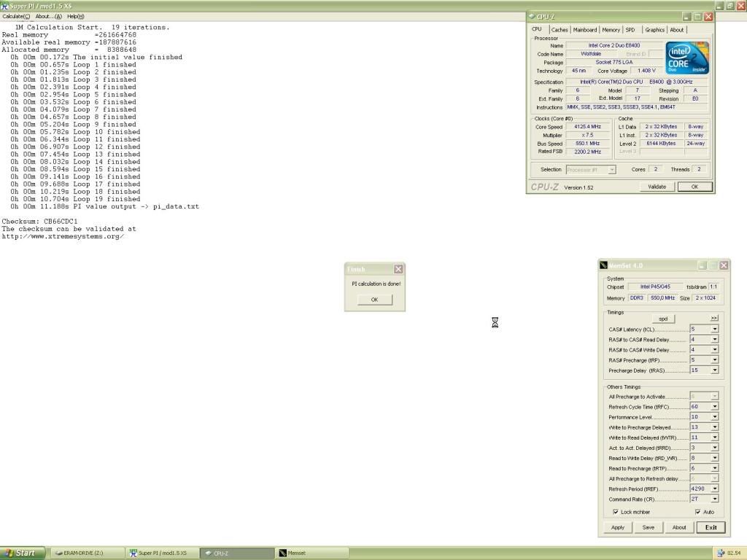The height and width of the screenshot is (560, 747).
Task: Click the CPU-Z window title bar icon
Action: tap(532, 16)
